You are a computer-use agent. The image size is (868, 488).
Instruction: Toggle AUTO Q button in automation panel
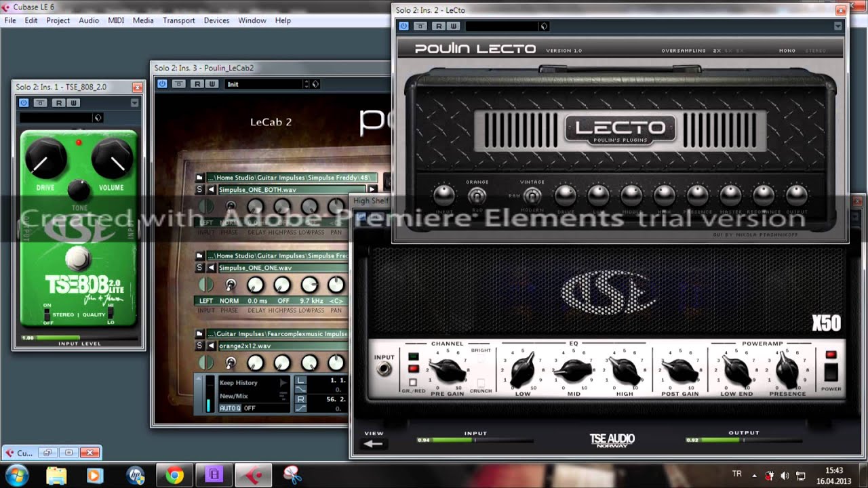pos(230,408)
